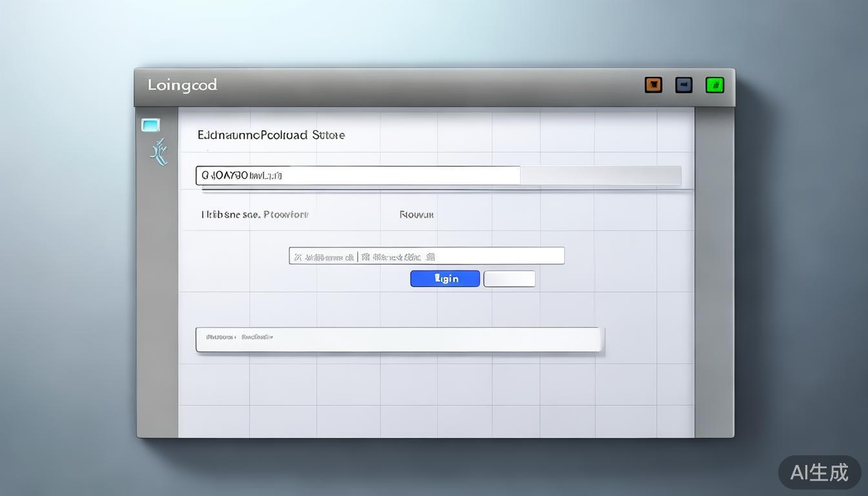The image size is (868, 496).
Task: Click the "Sttore" heading text
Action: click(x=328, y=135)
